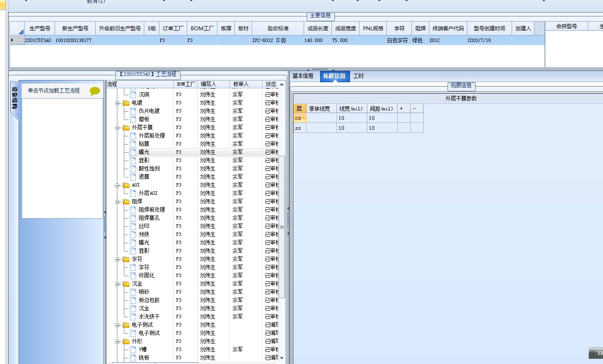Screen dimensions: 603x364
Task: Click the document icon beside 预烘
Action: (133, 235)
